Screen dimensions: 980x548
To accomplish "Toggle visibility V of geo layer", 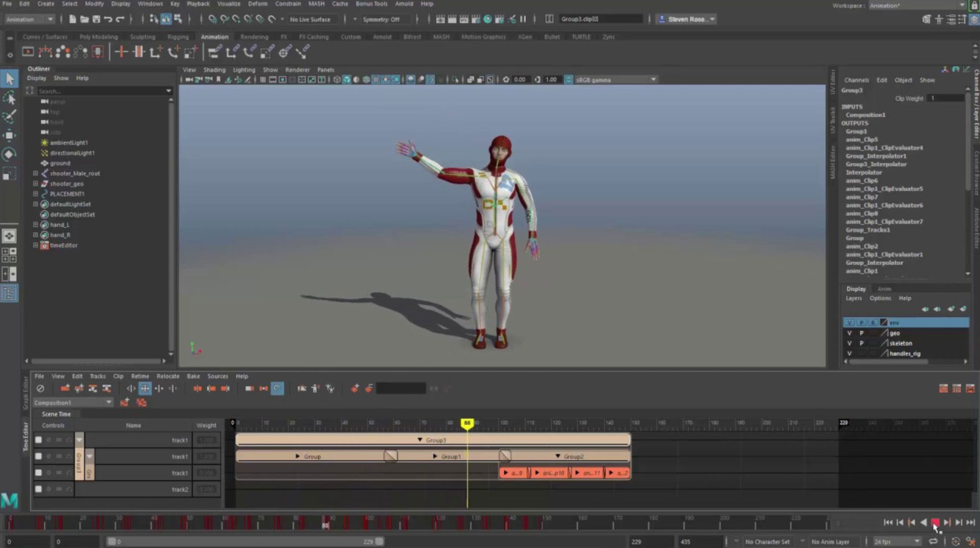I will click(x=849, y=333).
